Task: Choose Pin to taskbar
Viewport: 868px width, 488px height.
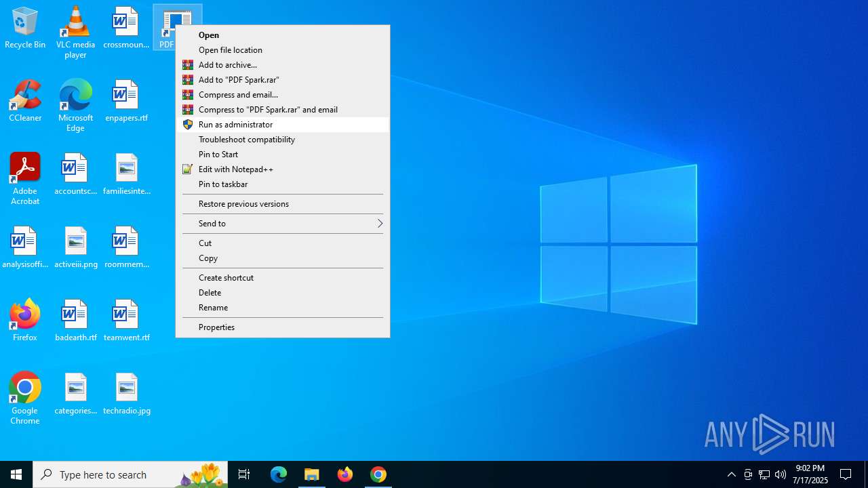Action: click(282, 184)
